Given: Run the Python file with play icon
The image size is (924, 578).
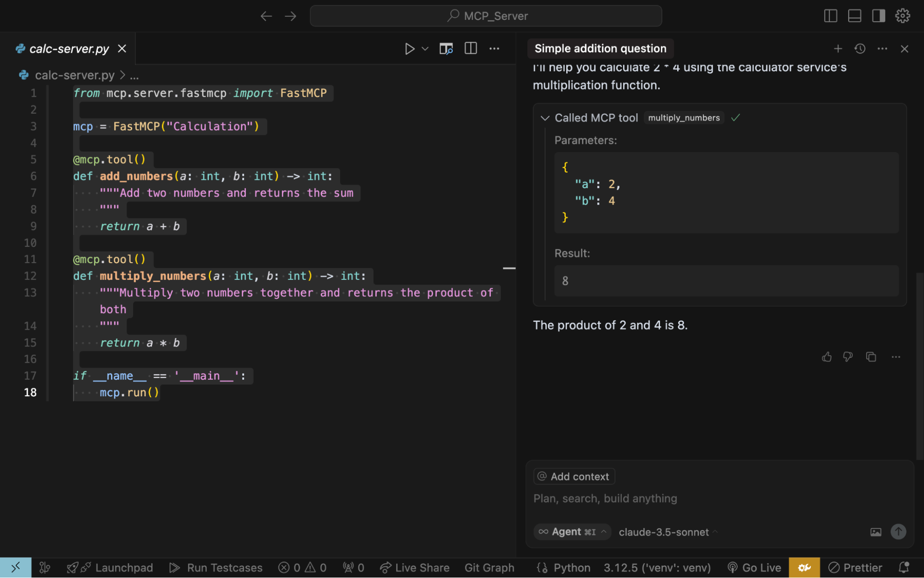Looking at the screenshot, I should (x=409, y=49).
